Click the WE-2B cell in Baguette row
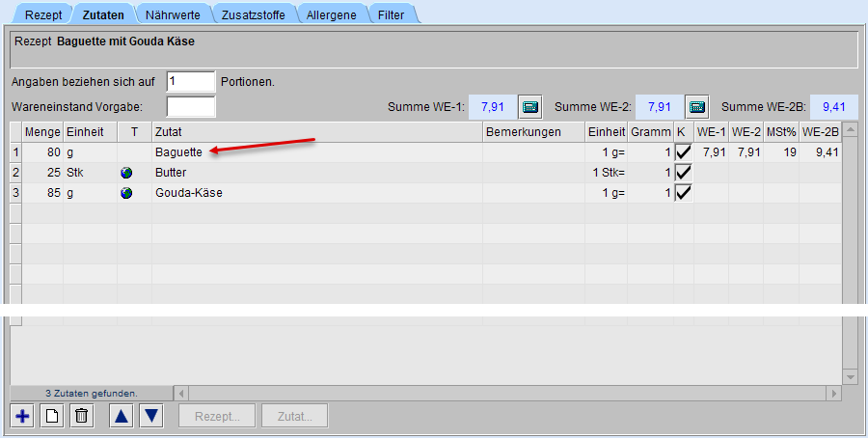The width and height of the screenshot is (868, 439). click(x=821, y=152)
